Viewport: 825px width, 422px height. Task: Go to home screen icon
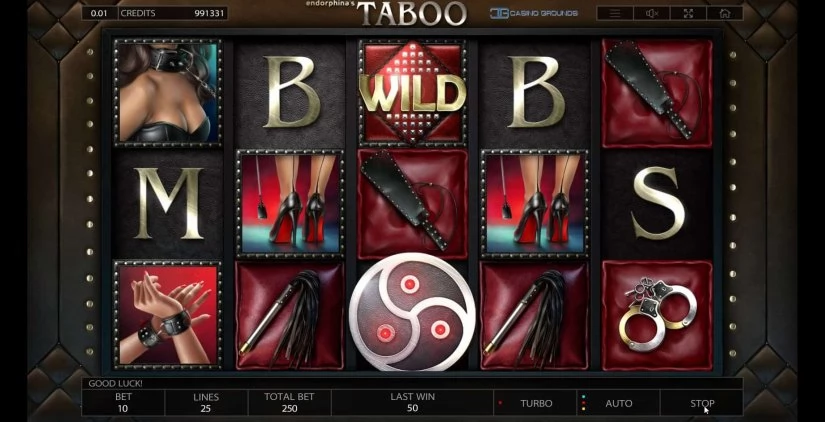tap(725, 14)
